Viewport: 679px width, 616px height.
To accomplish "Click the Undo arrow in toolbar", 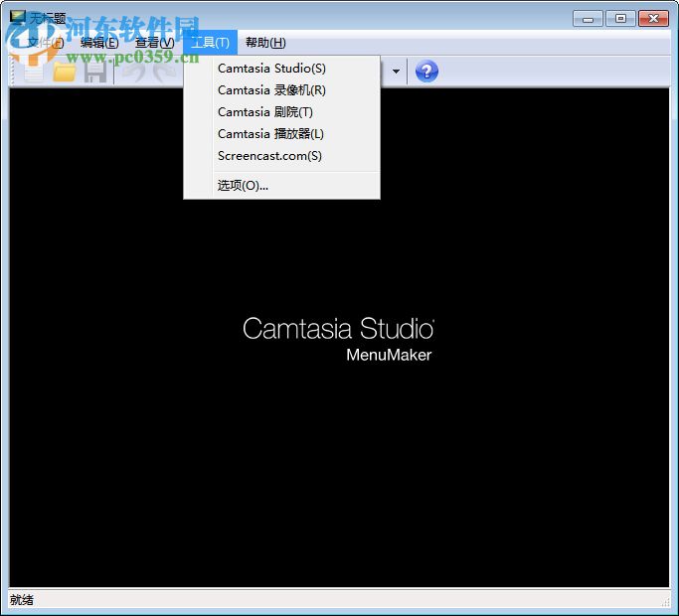I will point(133,71).
